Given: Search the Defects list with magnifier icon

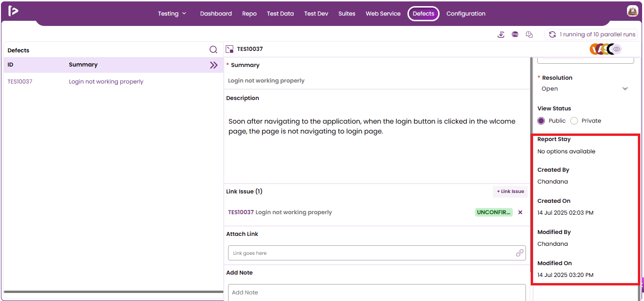Looking at the screenshot, I should (x=213, y=50).
